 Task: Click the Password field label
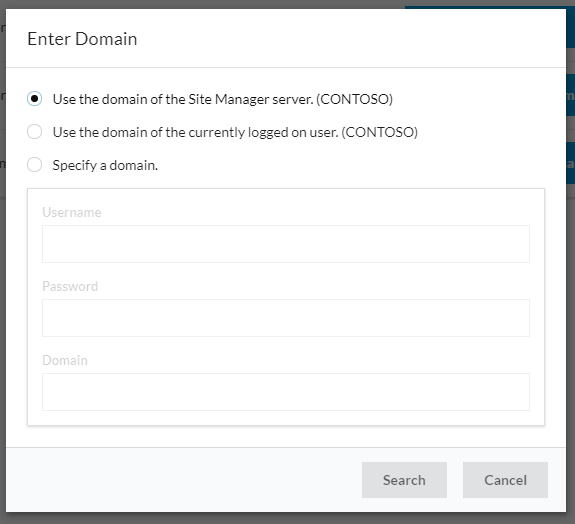(70, 286)
